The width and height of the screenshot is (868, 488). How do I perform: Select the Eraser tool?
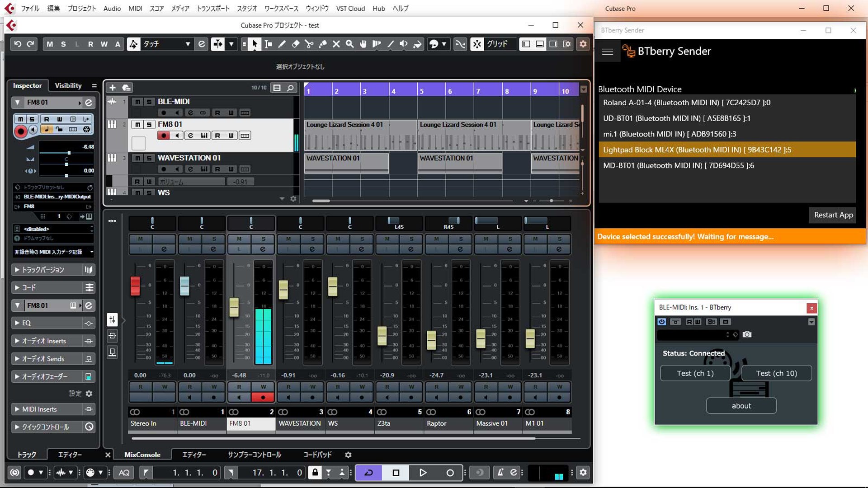point(295,44)
